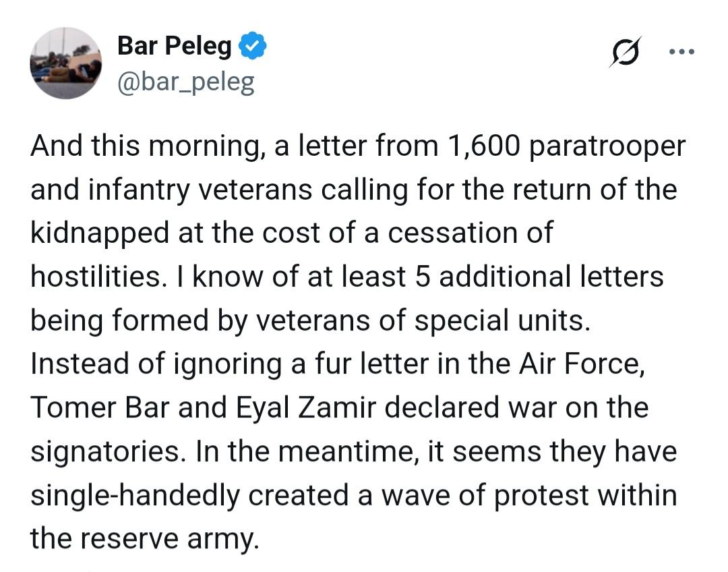The width and height of the screenshot is (728, 572).
Task: Click the number "1,600" in the tweet
Action: click(479, 147)
